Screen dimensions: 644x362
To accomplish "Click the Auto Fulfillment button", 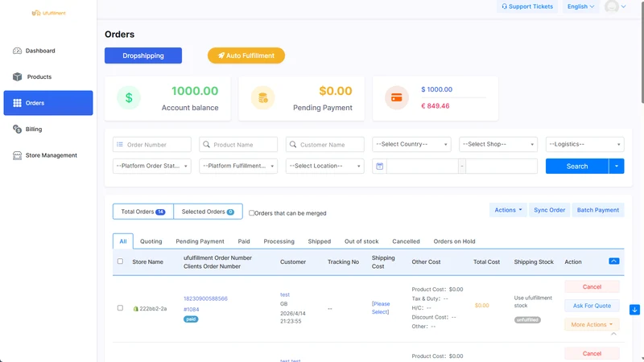I will click(246, 56).
